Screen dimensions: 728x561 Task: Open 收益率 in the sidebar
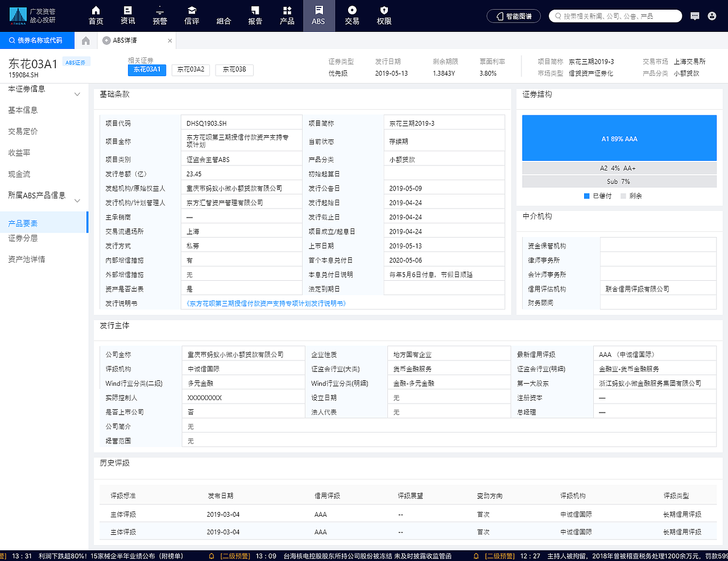pyautogui.click(x=19, y=153)
